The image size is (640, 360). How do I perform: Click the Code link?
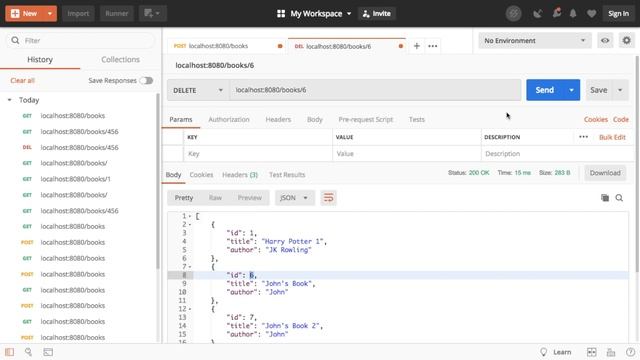click(x=620, y=120)
